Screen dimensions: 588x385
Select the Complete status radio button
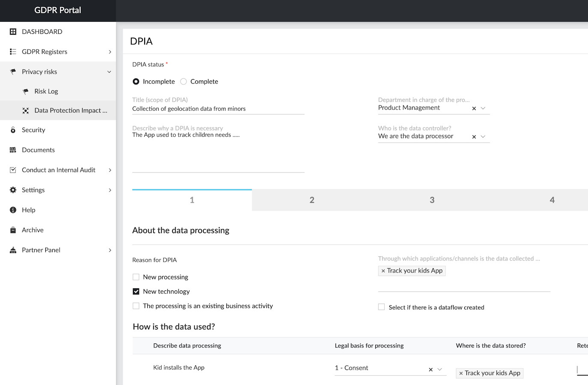pos(184,82)
